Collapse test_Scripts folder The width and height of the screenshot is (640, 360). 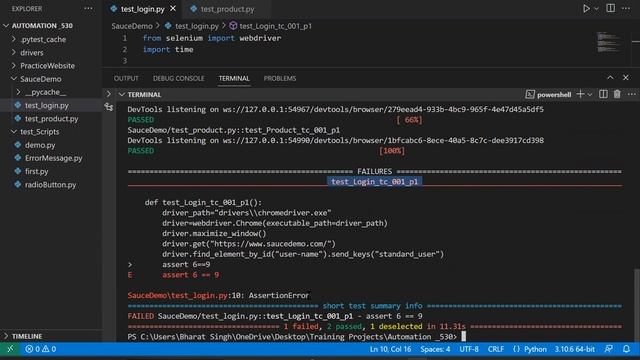[13, 132]
